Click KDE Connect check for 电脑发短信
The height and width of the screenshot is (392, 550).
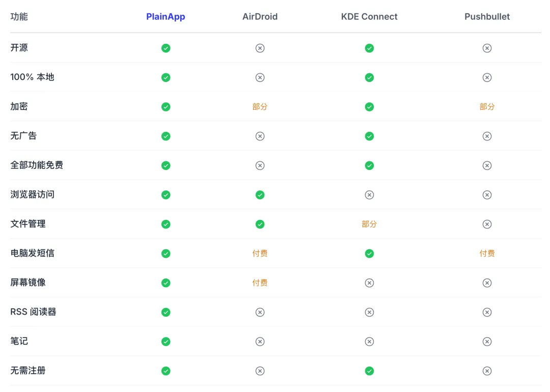(369, 254)
